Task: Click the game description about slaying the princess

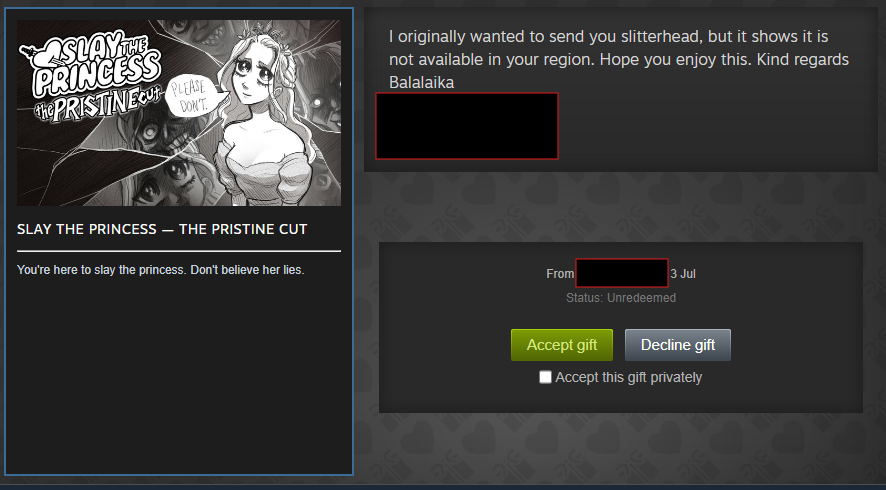Action: tap(160, 270)
